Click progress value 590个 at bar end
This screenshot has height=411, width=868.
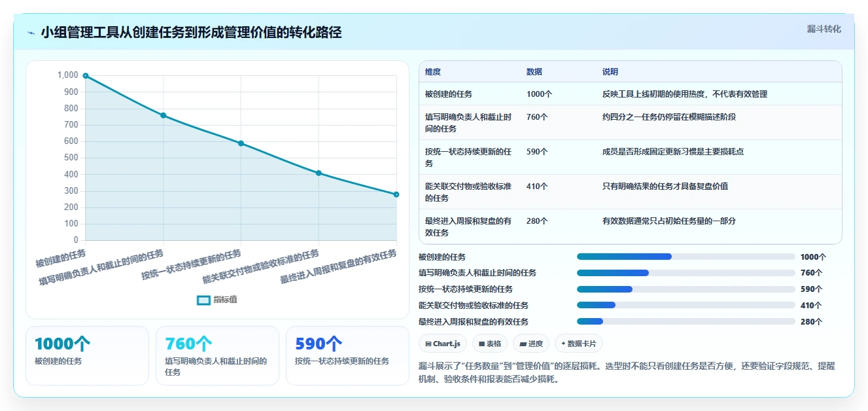coord(811,289)
